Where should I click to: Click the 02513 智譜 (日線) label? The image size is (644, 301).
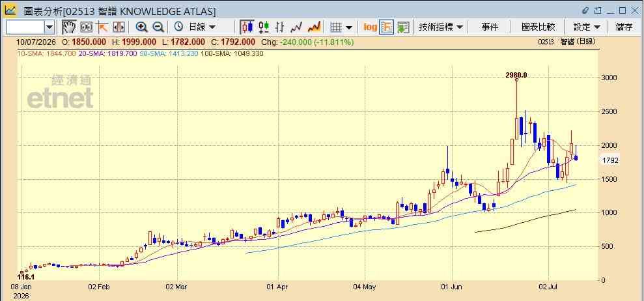[567, 42]
